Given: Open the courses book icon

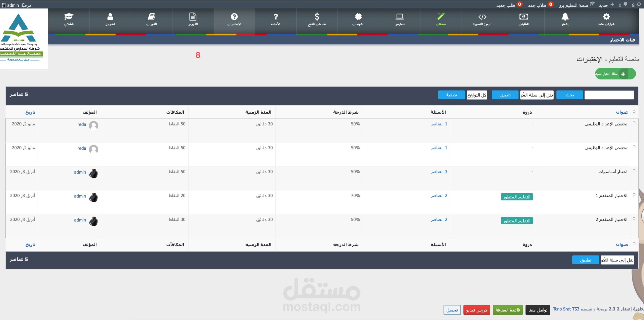Looking at the screenshot, I should point(152,17).
